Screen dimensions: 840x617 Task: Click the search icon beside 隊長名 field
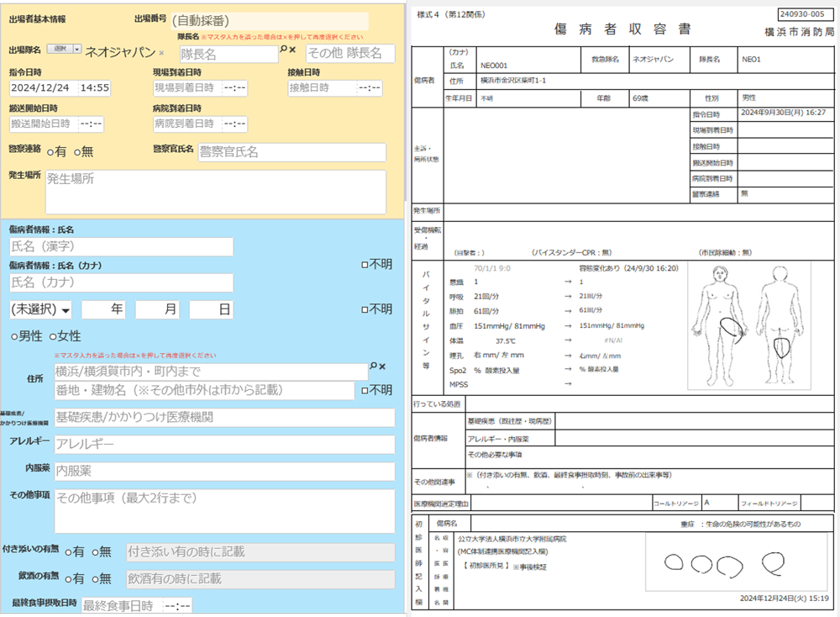[x=284, y=50]
